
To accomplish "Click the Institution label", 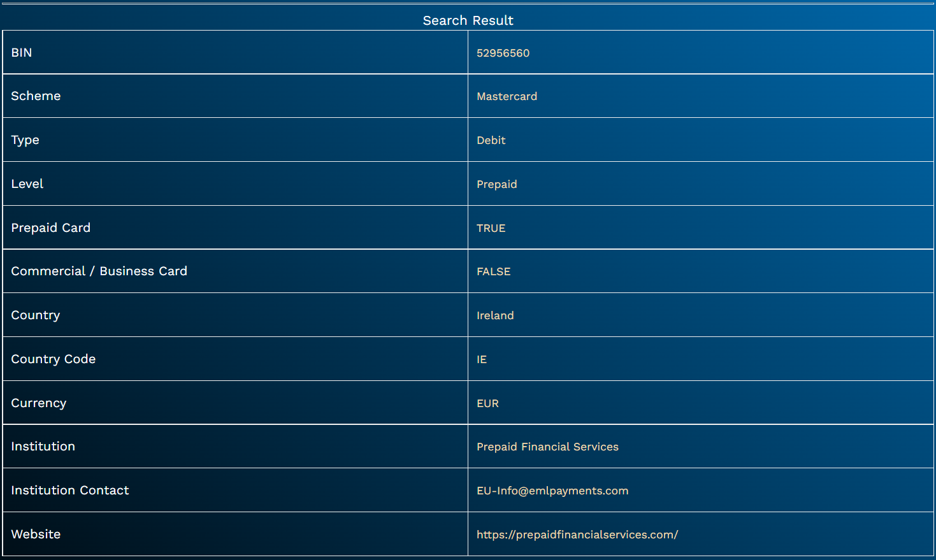I will pos(43,447).
